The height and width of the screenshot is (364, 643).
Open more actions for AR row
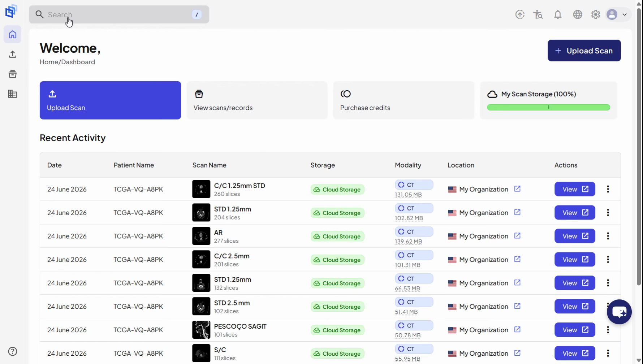608,236
